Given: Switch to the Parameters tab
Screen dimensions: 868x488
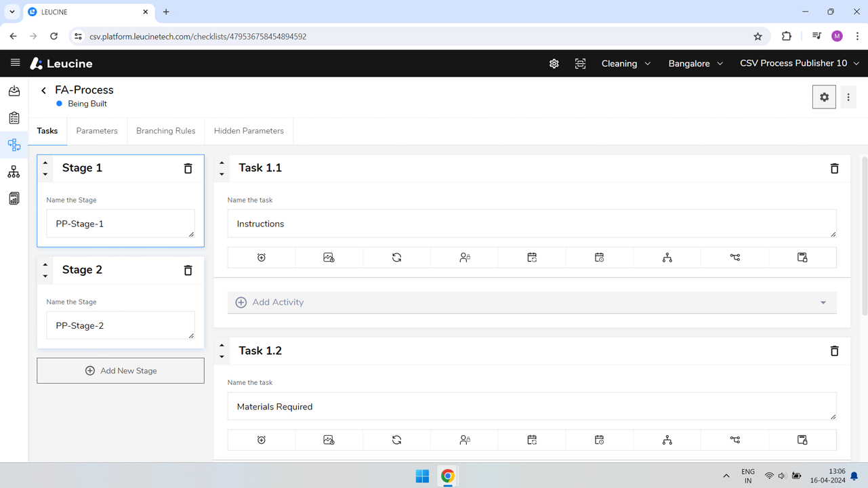Looking at the screenshot, I should 97,131.
